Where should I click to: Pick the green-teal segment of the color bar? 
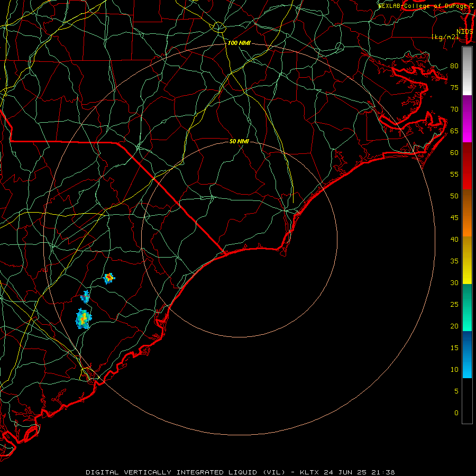[x=467, y=307]
